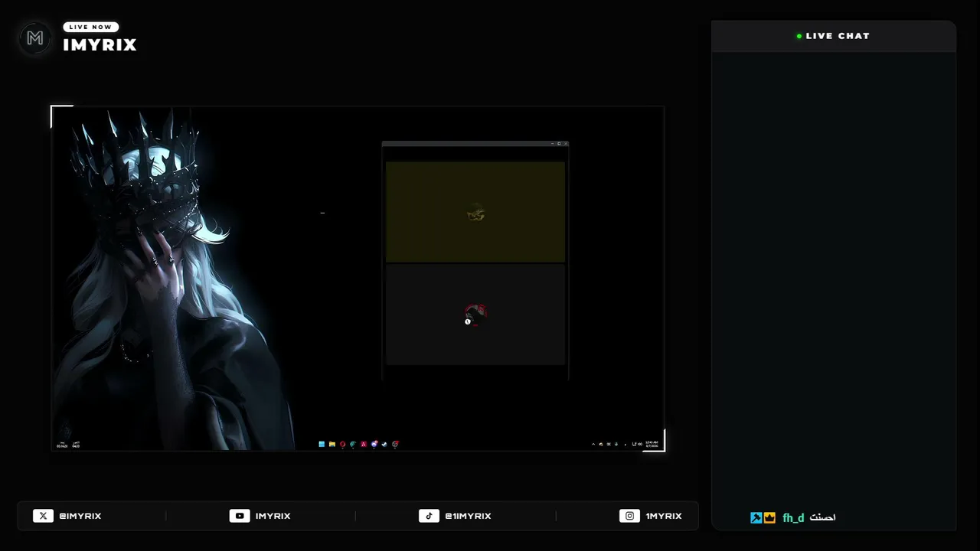
Task: Click the taskbar clock and date
Action: (x=652, y=444)
